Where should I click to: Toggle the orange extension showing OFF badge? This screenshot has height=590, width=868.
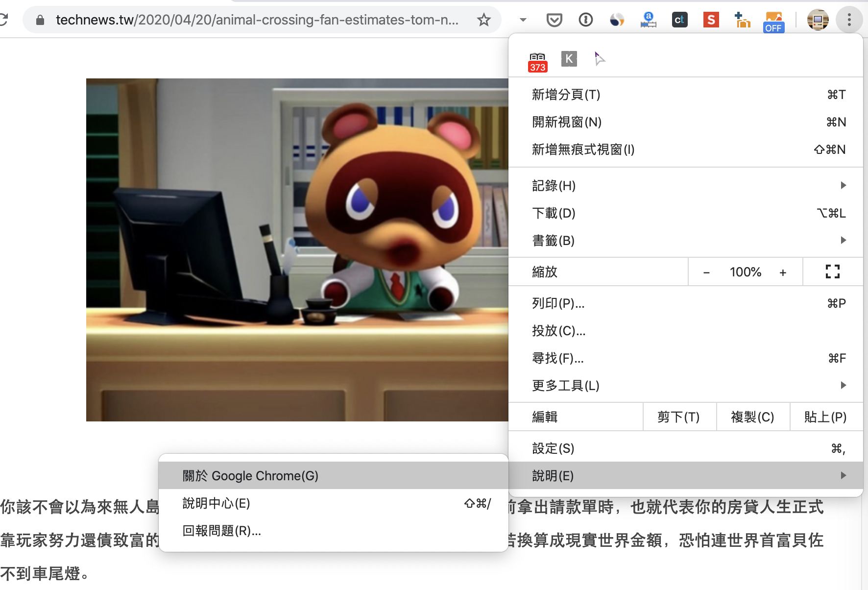point(773,22)
